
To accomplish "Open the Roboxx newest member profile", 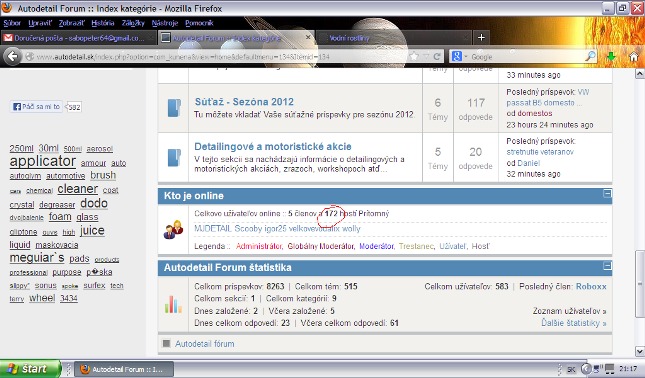I will [591, 286].
